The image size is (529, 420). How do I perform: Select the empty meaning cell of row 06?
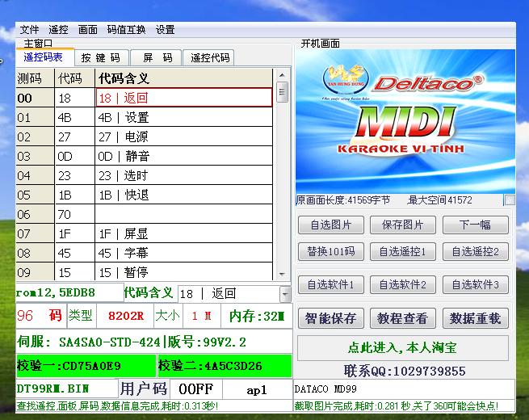pyautogui.click(x=184, y=214)
